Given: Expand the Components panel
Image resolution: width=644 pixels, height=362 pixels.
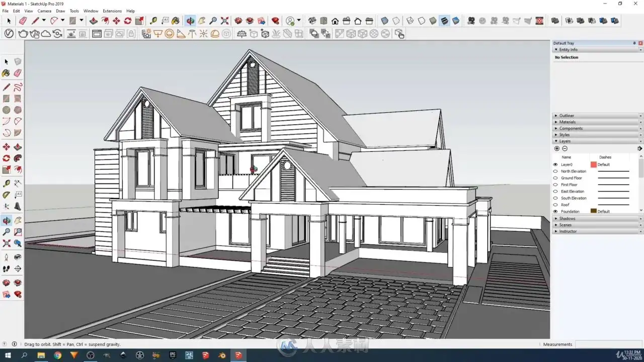Looking at the screenshot, I should (x=556, y=129).
